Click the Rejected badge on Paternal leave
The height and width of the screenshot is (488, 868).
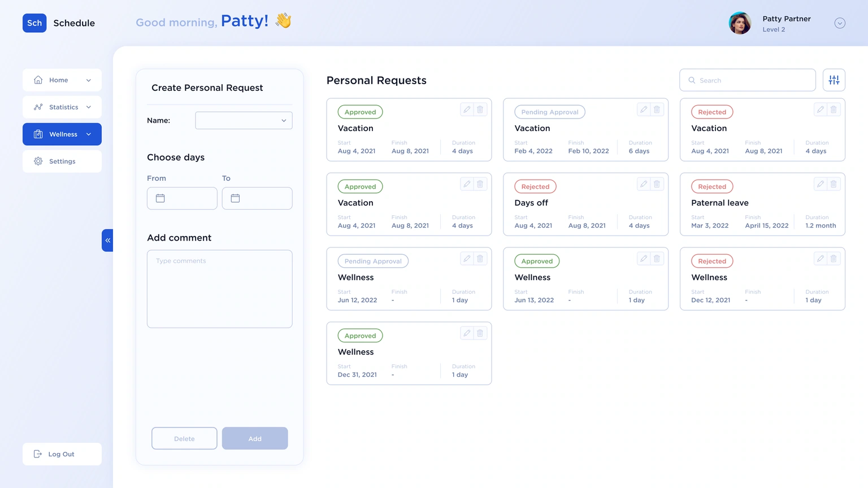point(712,186)
